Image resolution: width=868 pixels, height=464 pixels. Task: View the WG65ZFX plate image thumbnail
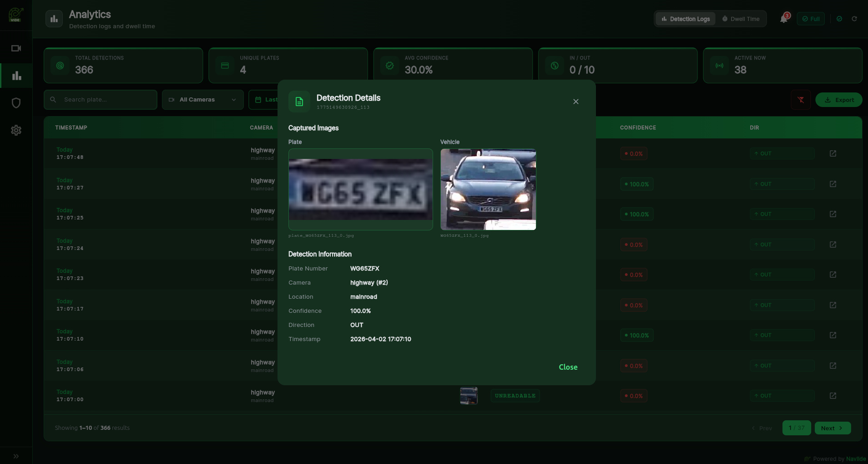pyautogui.click(x=360, y=189)
